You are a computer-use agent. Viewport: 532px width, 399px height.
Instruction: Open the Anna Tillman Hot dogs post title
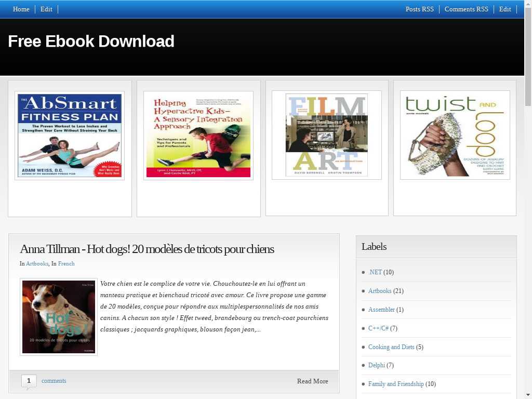click(147, 249)
